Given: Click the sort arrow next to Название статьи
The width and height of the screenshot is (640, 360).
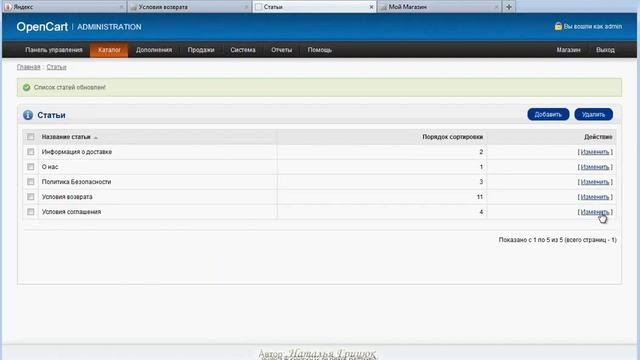Looking at the screenshot, I should pos(96,138).
